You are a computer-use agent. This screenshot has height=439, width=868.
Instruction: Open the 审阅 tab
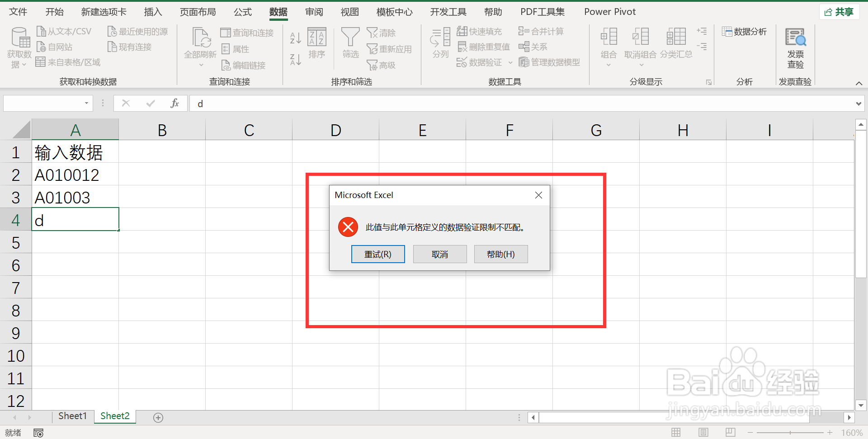pos(314,12)
